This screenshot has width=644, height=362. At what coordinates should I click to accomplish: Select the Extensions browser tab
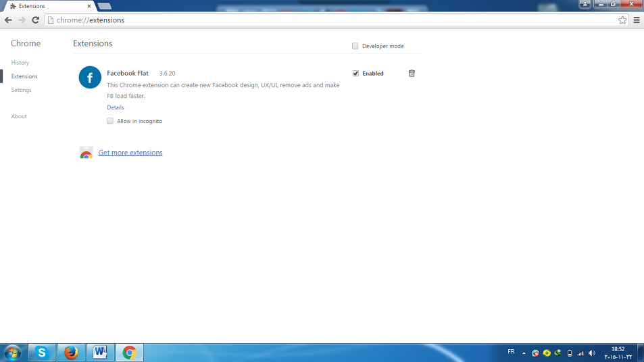[49, 6]
